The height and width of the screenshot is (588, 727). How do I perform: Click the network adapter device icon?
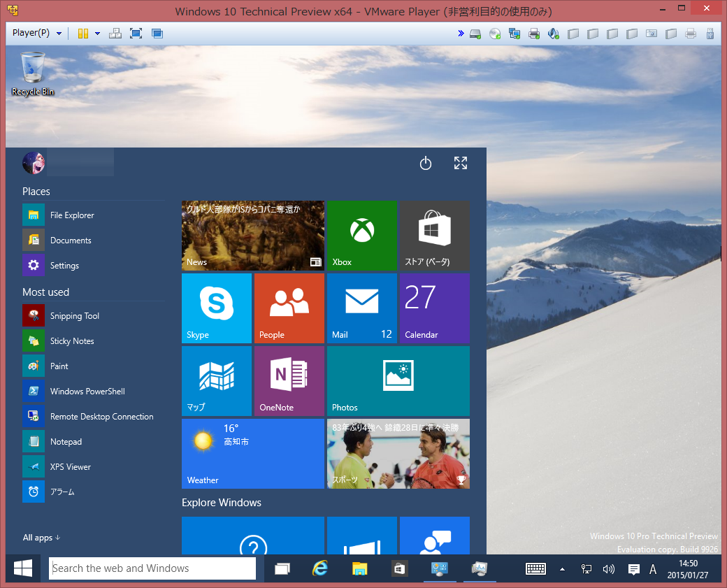[x=514, y=34]
